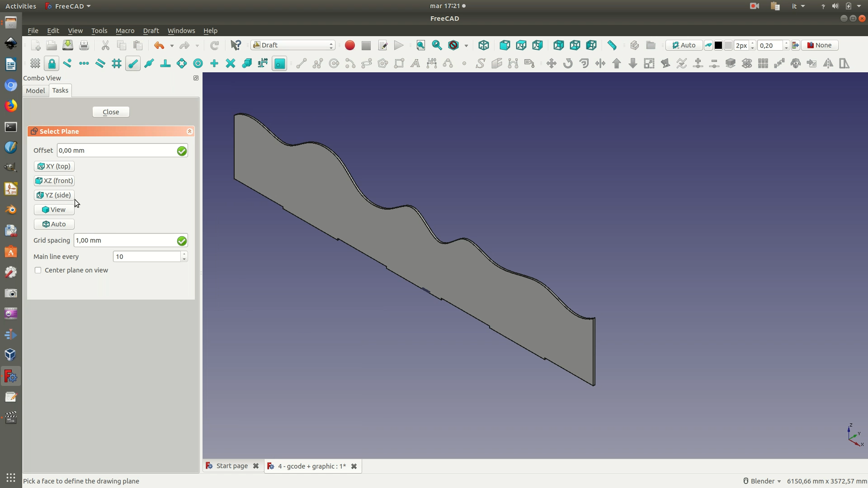The width and height of the screenshot is (868, 488).
Task: Toggle the Draft grid snap icon
Action: (x=35, y=64)
